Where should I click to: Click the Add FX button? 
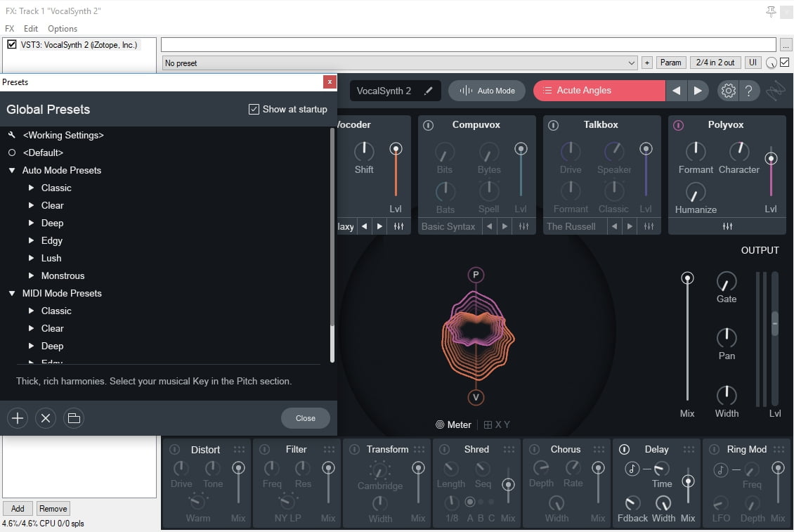tap(18, 508)
